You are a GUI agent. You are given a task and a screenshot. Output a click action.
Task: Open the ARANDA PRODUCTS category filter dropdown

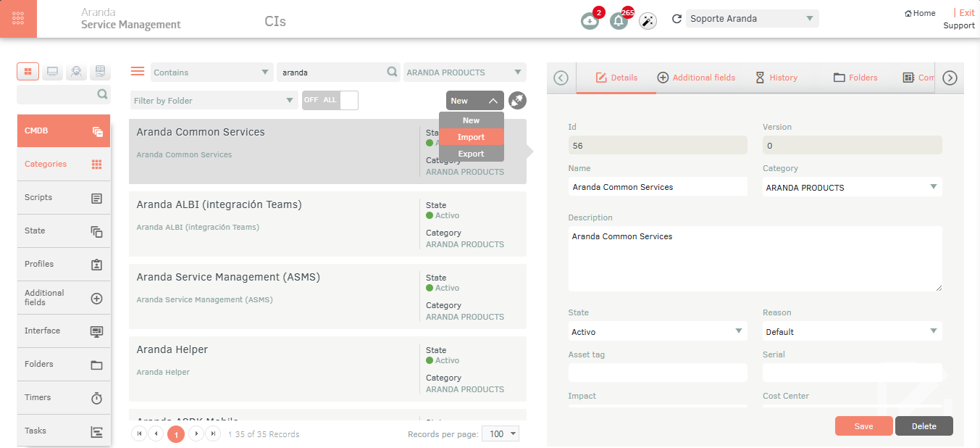click(x=465, y=72)
